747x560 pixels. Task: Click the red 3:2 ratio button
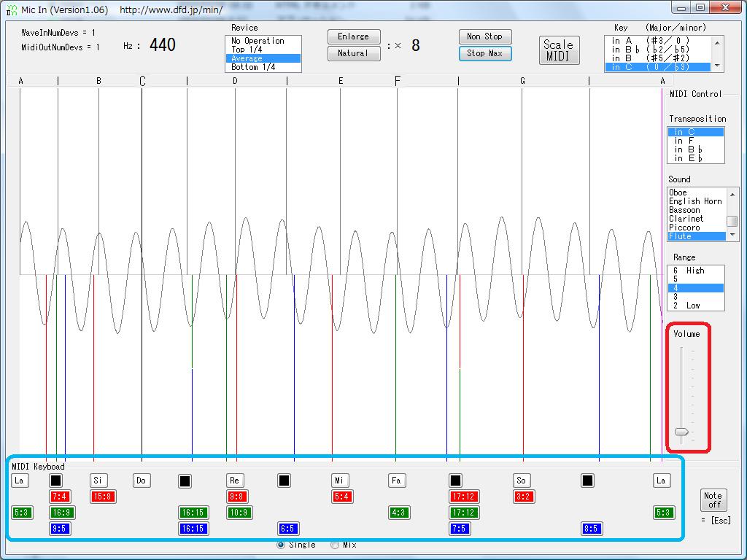[x=524, y=497]
